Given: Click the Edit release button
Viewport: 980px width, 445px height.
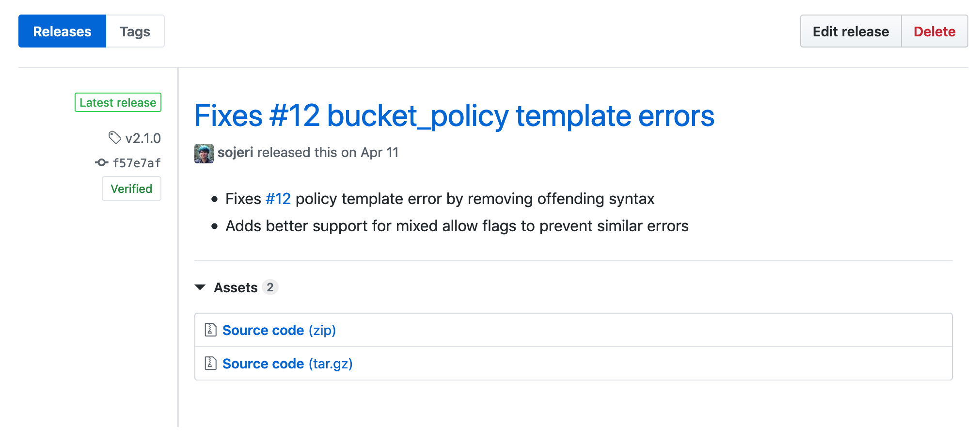Looking at the screenshot, I should tap(850, 31).
